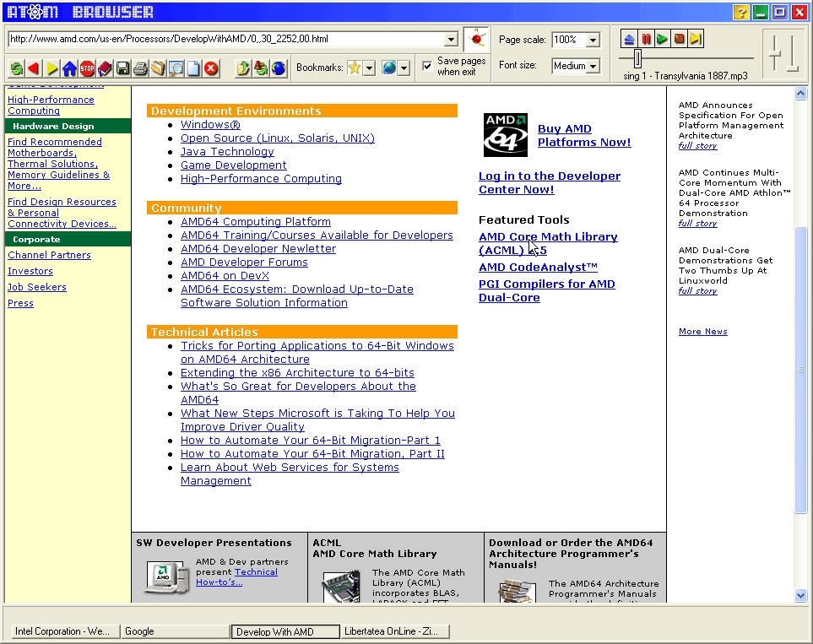Viewport: 813px width, 644px height.
Task: Click the folder with green up arrow icon
Action: pos(242,68)
